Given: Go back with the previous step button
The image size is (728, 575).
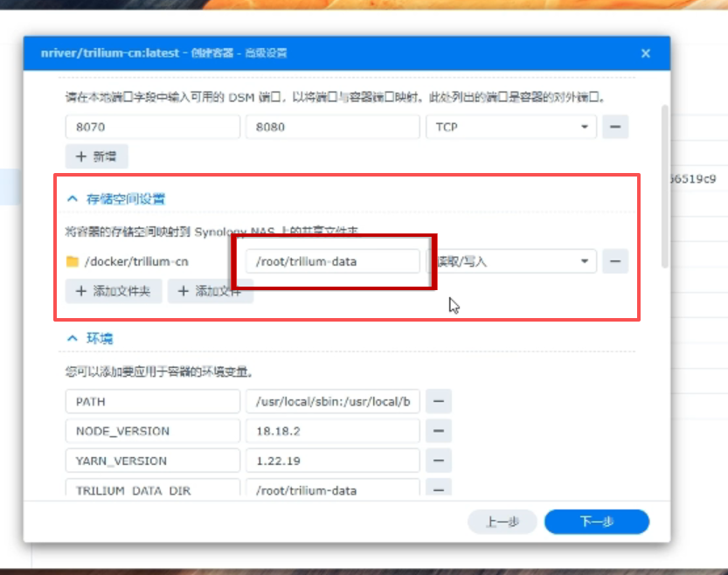Looking at the screenshot, I should tap(501, 522).
